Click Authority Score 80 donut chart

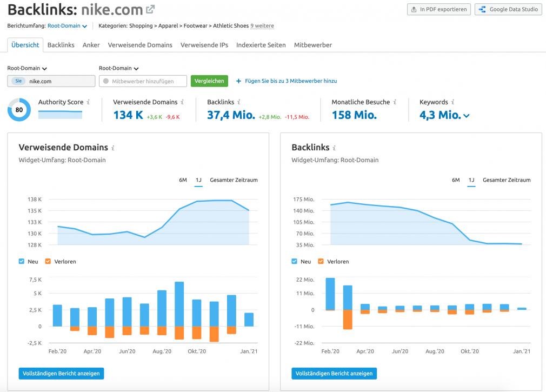[x=19, y=110]
